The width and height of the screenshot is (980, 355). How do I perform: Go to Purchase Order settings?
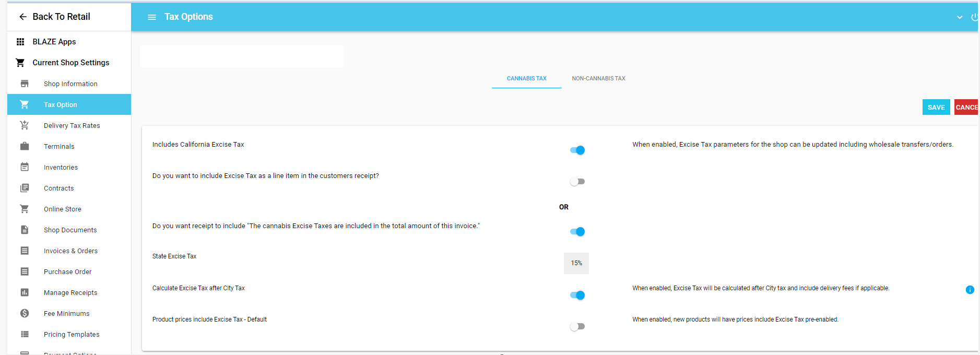[x=69, y=271]
